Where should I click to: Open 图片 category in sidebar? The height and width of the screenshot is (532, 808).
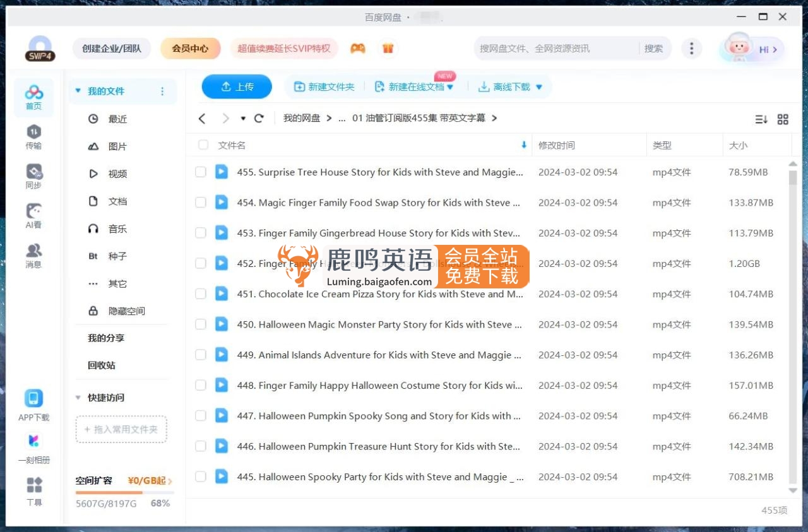pyautogui.click(x=117, y=146)
